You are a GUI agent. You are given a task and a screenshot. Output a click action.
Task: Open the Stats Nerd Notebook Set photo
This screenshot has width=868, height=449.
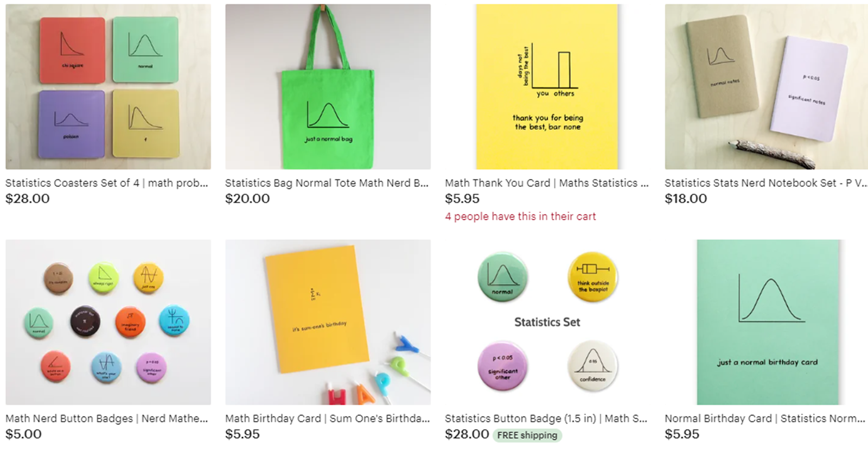coord(767,87)
